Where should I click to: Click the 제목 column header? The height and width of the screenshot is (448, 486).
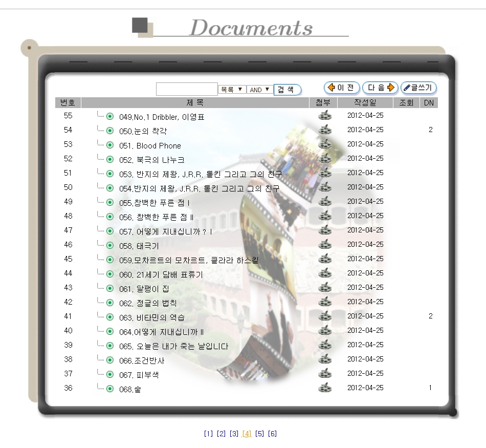[x=195, y=103]
